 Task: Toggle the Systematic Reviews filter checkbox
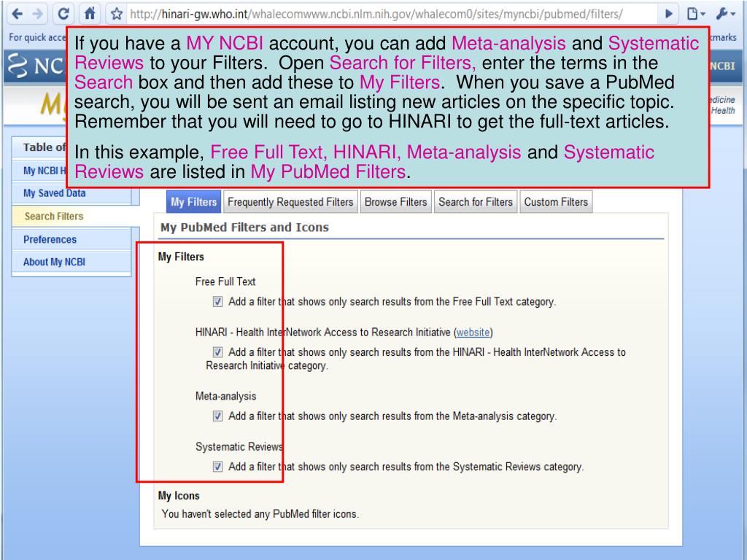click(217, 466)
